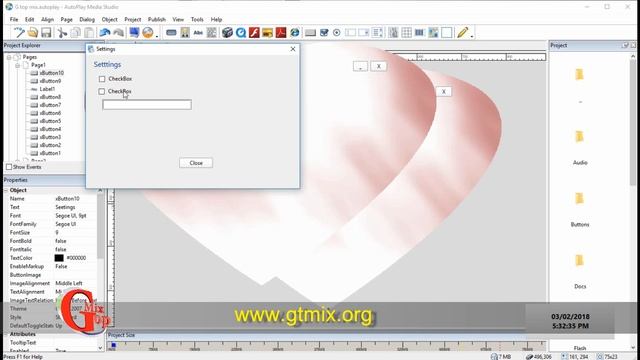Insert a PDF object (red Acrobat icon)
Screen dimensions: 640x360
[x=281, y=33]
